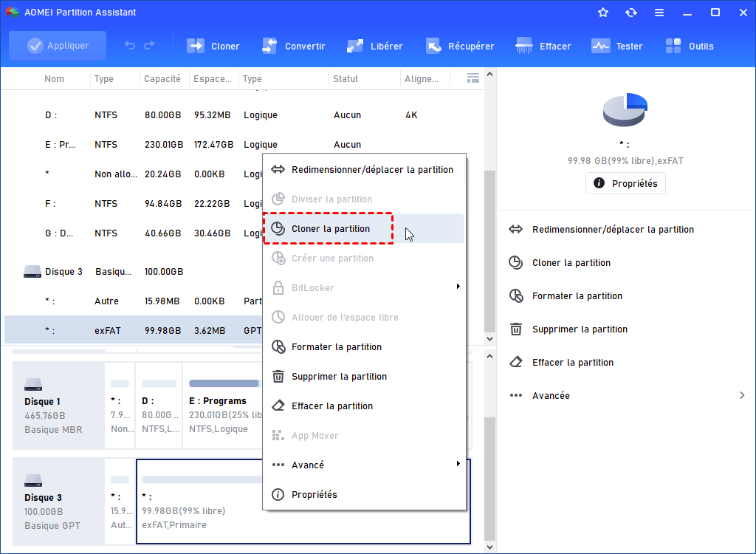Open the Outils toolbar menu
This screenshot has height=554, width=756.
[x=690, y=45]
